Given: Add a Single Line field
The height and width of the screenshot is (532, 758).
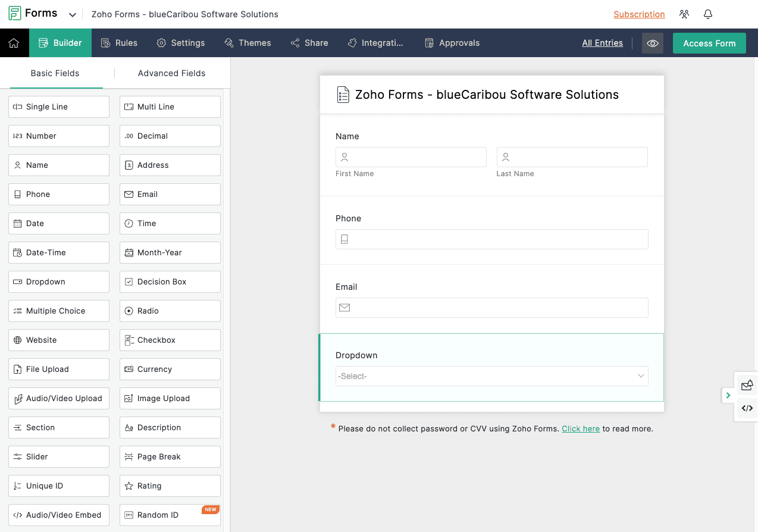Looking at the screenshot, I should click(59, 107).
